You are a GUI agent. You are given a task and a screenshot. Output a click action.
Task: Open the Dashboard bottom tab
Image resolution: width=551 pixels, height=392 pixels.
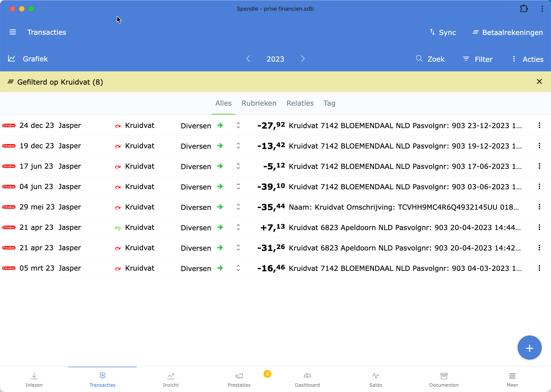[307, 379]
